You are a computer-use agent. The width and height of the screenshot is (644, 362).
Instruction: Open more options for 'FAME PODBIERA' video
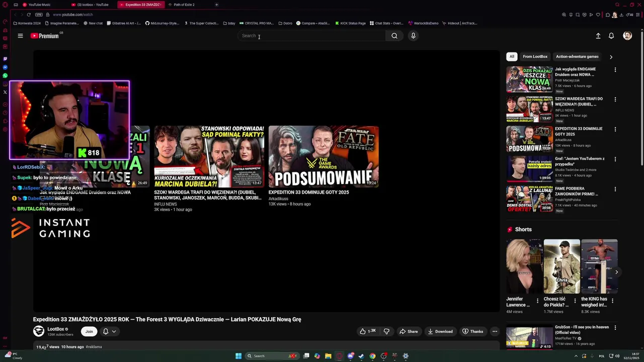click(615, 189)
